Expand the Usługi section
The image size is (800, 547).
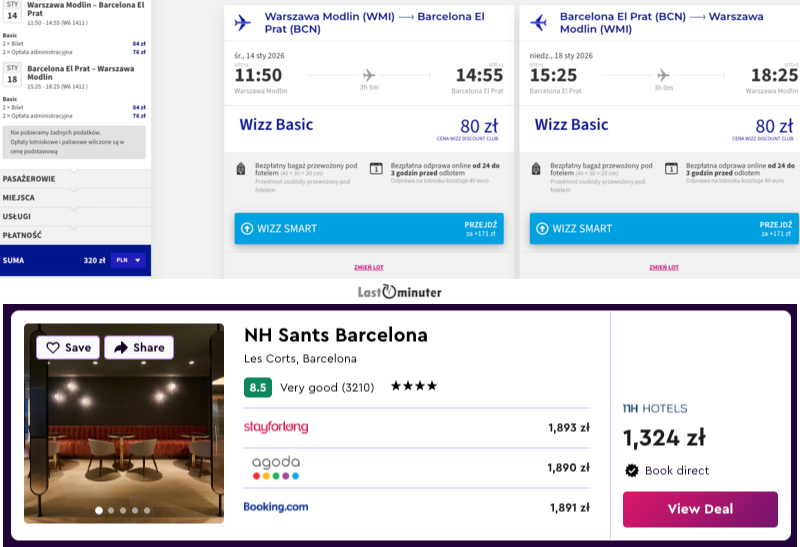click(75, 216)
